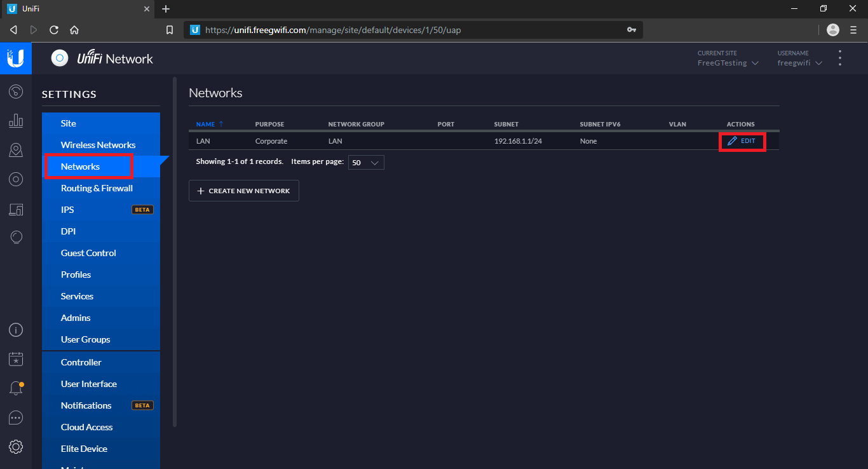Open the Dashboard icon in left rail
The height and width of the screenshot is (469, 868).
pyautogui.click(x=16, y=92)
